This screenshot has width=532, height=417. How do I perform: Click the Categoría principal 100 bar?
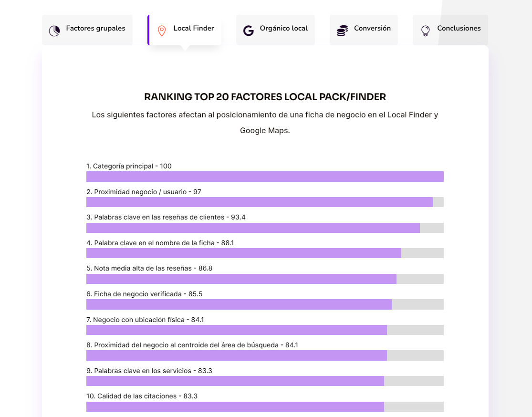click(265, 177)
